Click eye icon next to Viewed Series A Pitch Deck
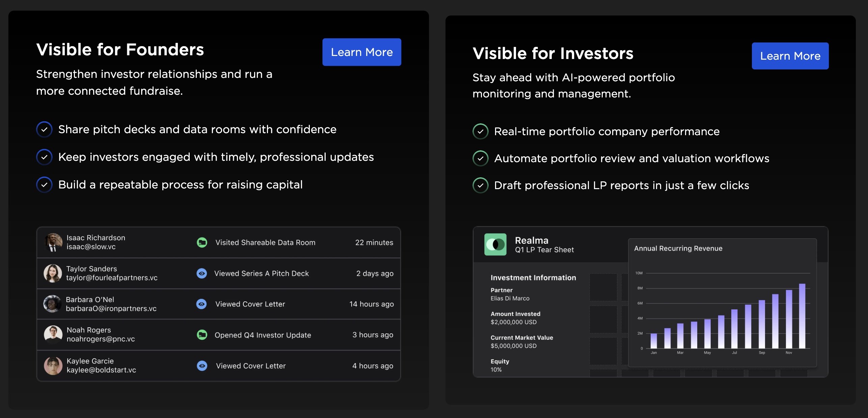Viewport: 868px width, 418px height. click(202, 273)
